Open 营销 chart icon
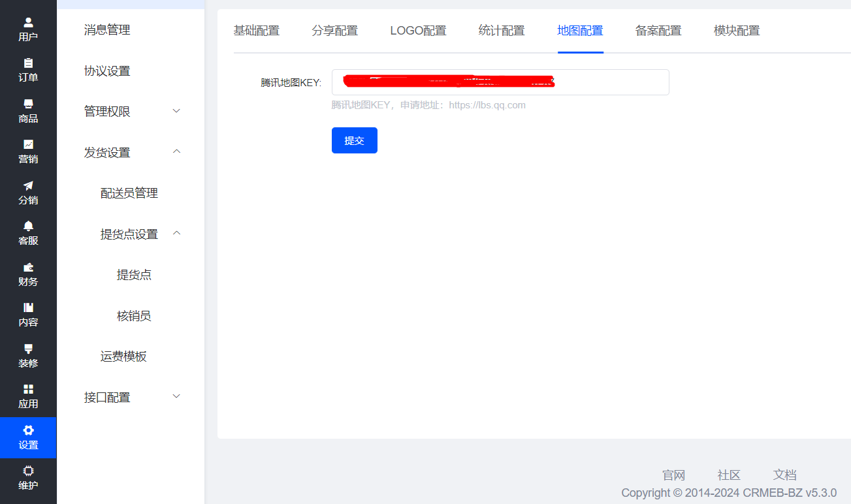 [x=28, y=144]
